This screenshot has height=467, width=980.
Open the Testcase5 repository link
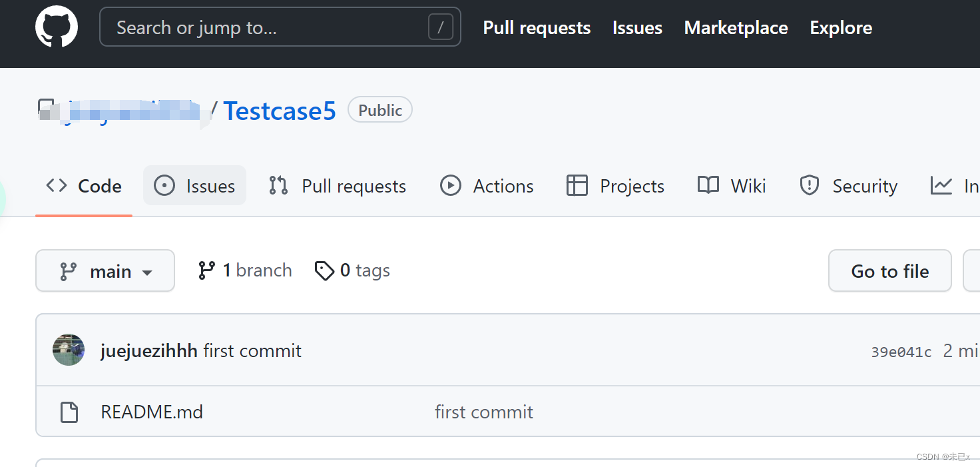280,111
